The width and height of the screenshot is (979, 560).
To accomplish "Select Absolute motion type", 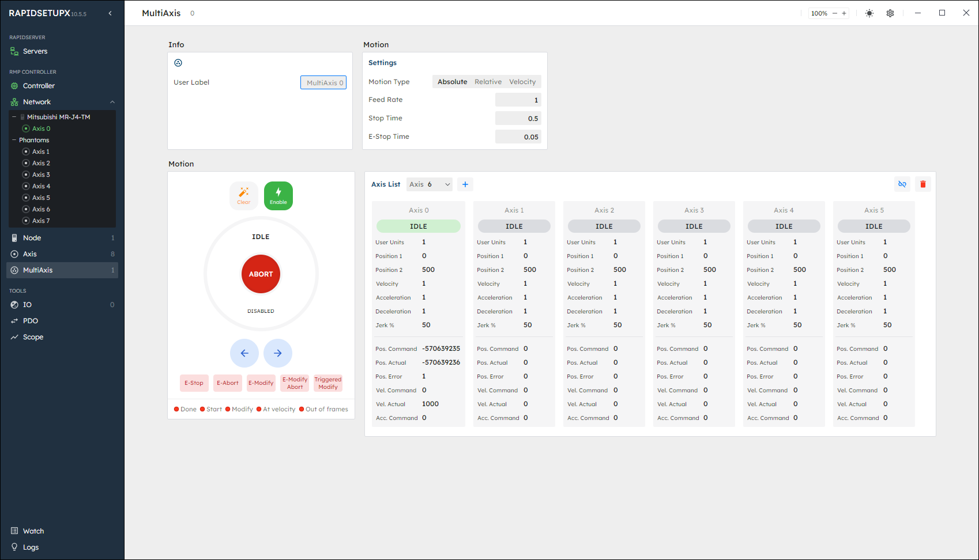I will [x=452, y=82].
